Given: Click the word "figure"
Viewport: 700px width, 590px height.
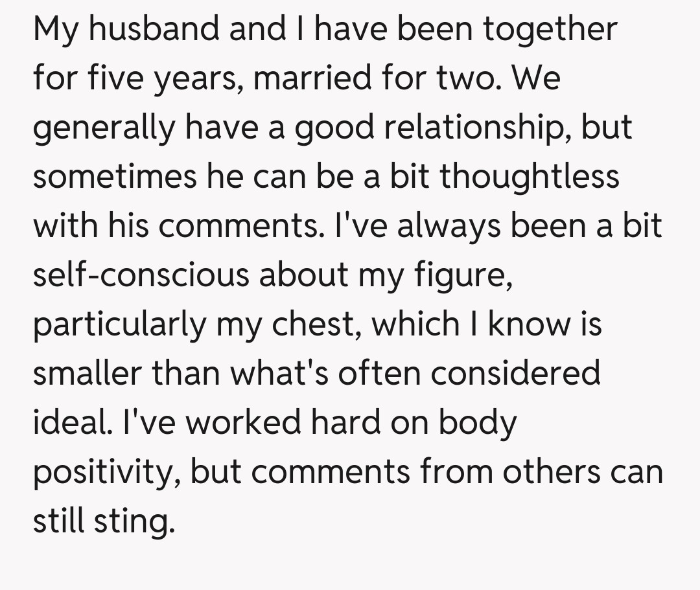Looking at the screenshot, I should 461,276.
